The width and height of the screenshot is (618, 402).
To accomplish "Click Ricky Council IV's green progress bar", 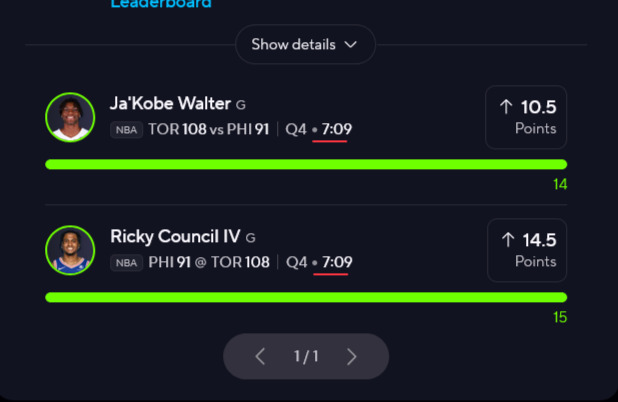I will pos(306,297).
